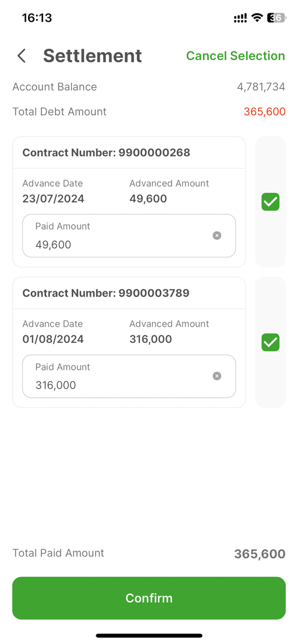Clear Paid Amount for contract 9900000268
This screenshot has height=644, width=298.
(x=217, y=235)
